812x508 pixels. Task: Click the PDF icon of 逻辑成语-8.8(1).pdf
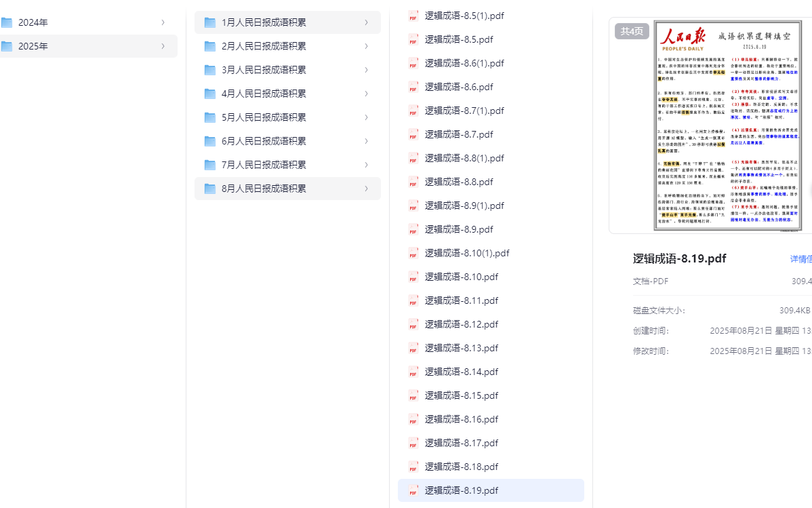413,158
